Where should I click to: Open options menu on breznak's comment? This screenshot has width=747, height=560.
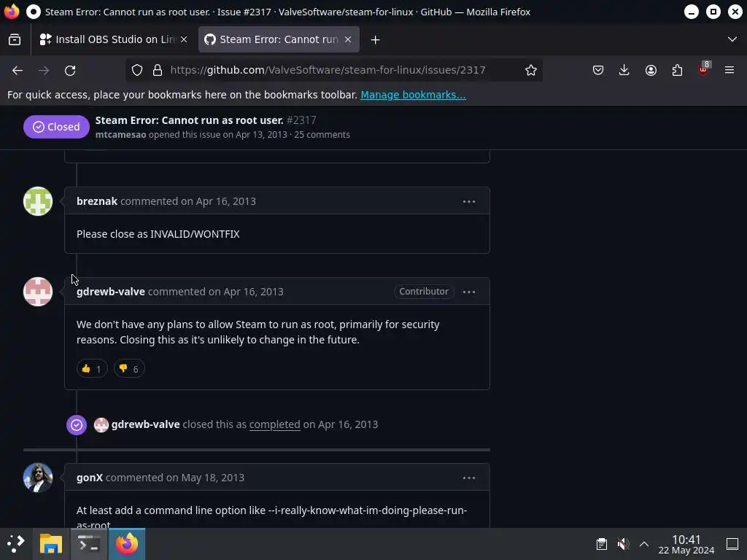tap(469, 201)
